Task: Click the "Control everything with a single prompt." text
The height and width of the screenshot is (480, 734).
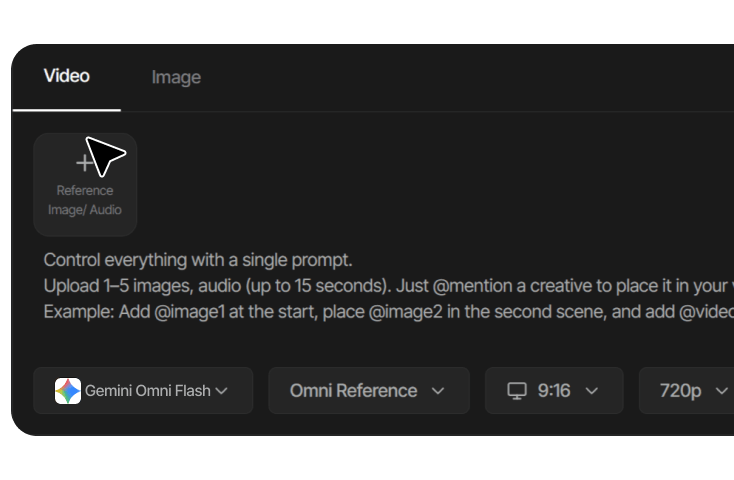Action: (198, 260)
